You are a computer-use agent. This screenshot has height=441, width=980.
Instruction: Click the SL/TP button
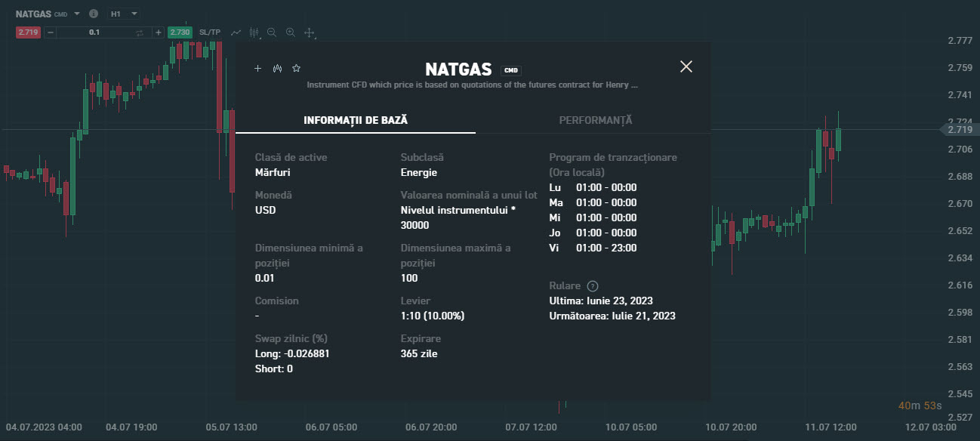point(208,32)
